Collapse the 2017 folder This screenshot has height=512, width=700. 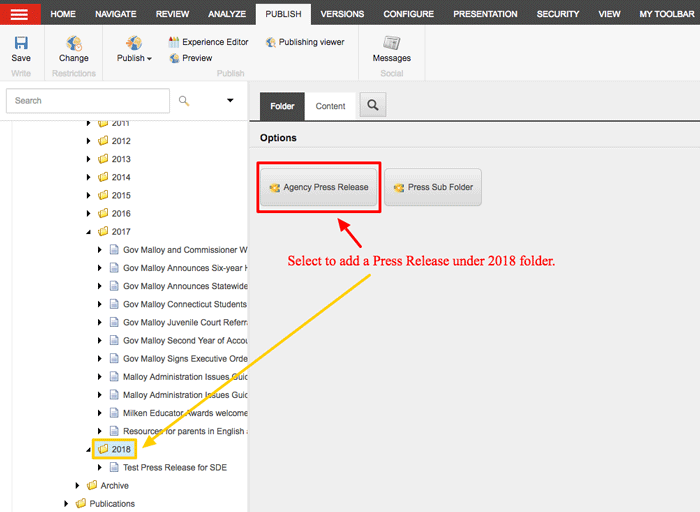[88, 232]
